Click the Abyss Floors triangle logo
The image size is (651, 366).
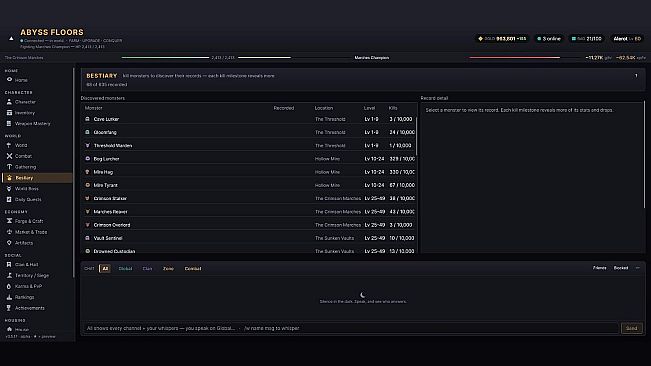(11, 39)
